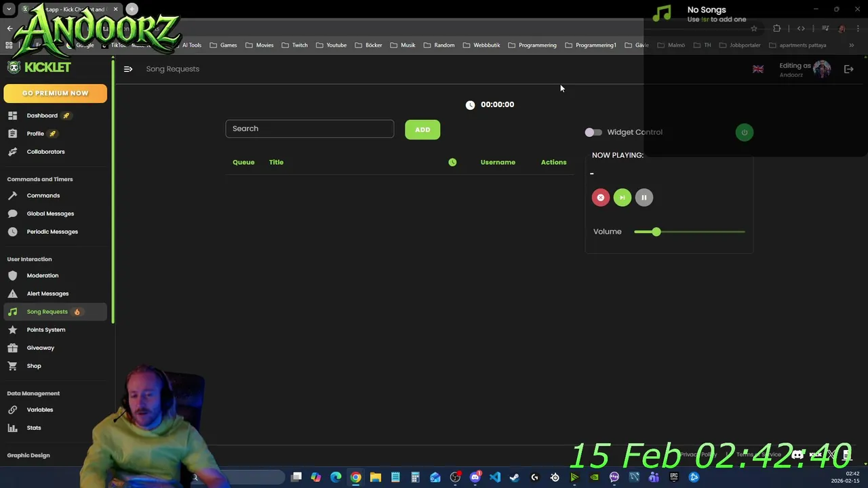Screen dimensions: 868x488
Task: Pause the current song
Action: click(x=644, y=197)
